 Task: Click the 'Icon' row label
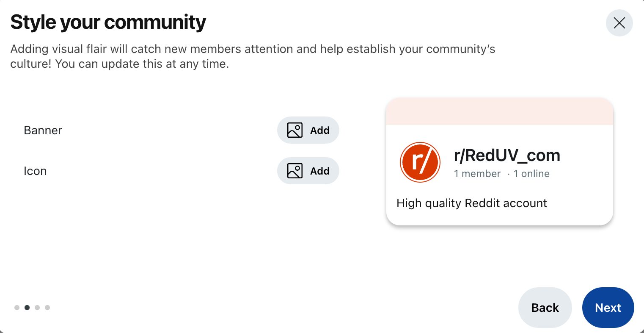pos(35,171)
